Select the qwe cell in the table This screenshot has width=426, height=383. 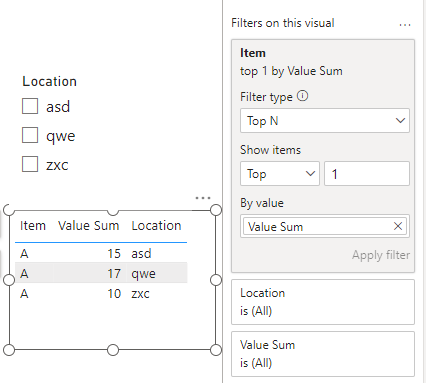click(143, 274)
